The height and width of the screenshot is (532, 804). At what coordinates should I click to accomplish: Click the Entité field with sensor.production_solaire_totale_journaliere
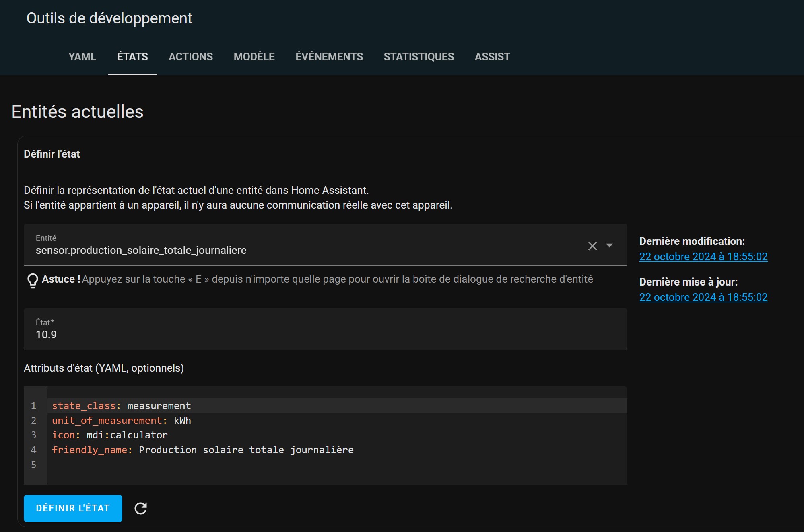pyautogui.click(x=325, y=244)
